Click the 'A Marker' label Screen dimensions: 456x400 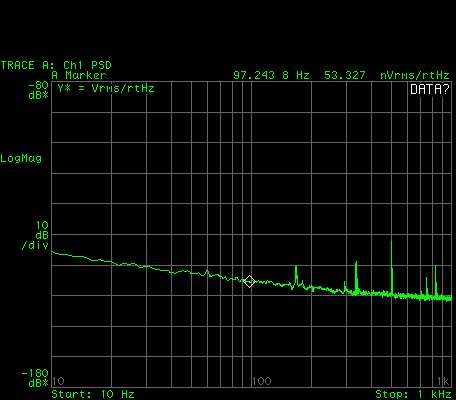[x=79, y=75]
